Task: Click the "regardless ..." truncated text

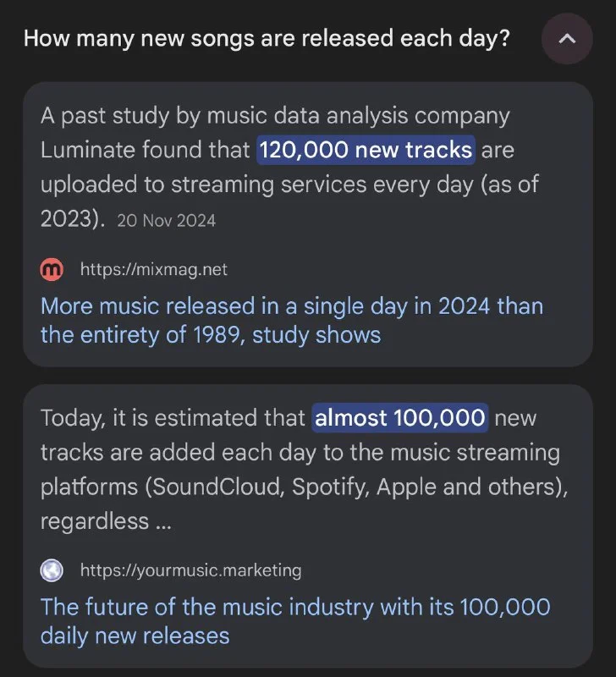Action: 106,522
